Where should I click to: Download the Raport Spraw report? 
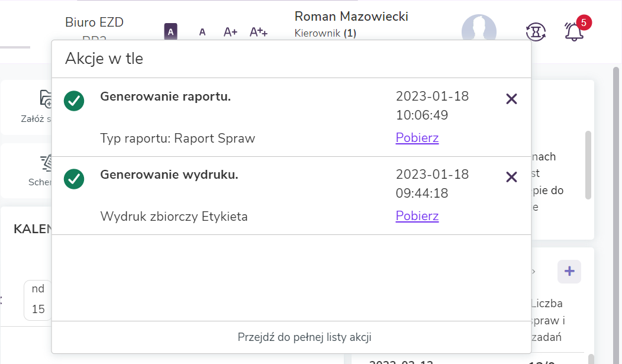[x=417, y=138]
